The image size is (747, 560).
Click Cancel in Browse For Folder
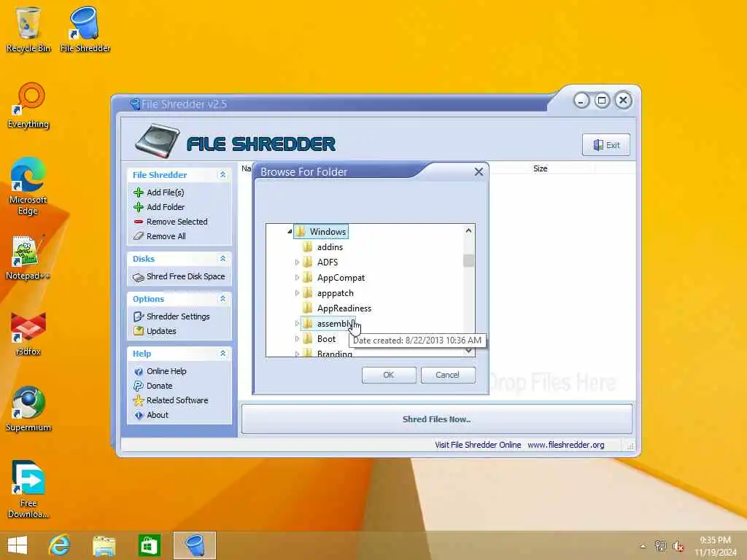point(448,375)
